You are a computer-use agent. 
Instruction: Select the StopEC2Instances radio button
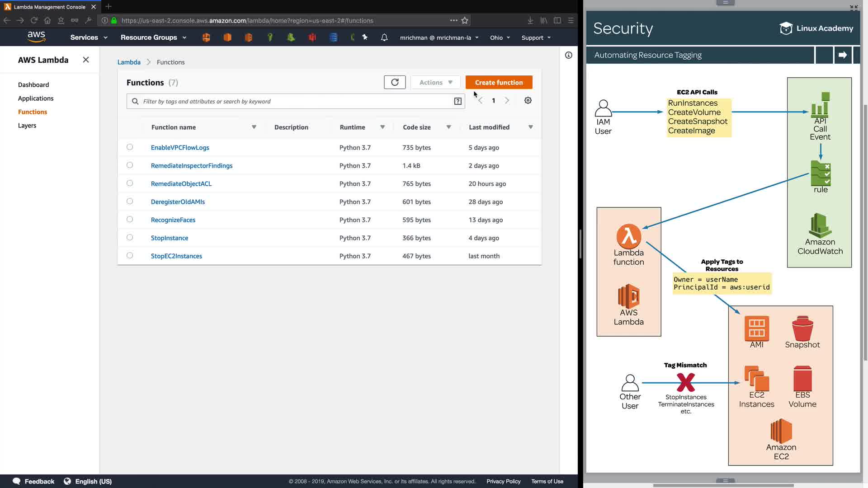coord(130,255)
